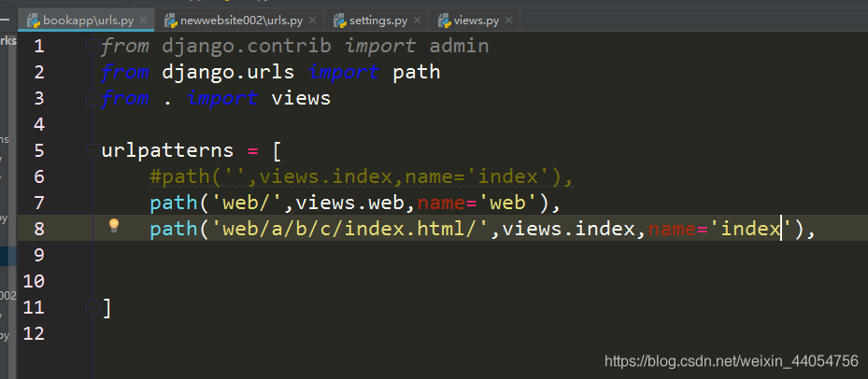Click the Python file icon on bookapp\urls.py tab
Viewport: 868px width, 379px height.
coord(34,21)
